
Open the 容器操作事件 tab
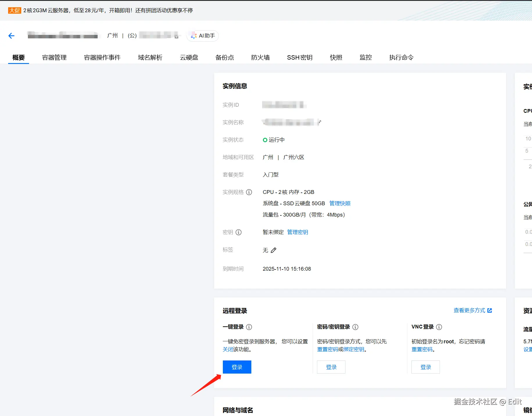pyautogui.click(x=102, y=58)
